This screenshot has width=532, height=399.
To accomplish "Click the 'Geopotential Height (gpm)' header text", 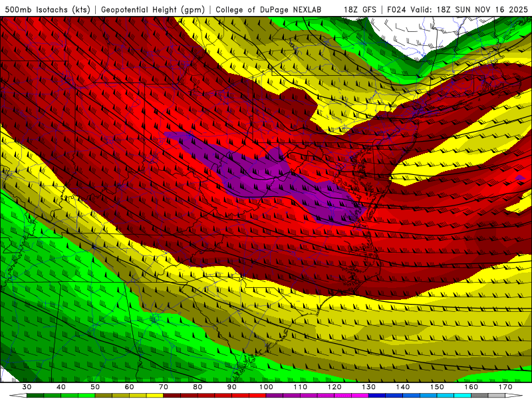I will (x=153, y=10).
